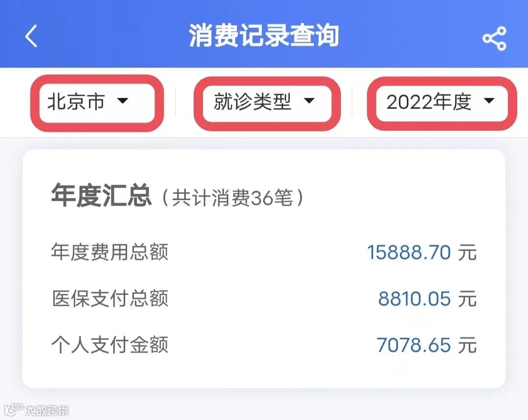Select the 消费记录查询 page title
Viewport: 528px width, 420px height.
click(264, 35)
